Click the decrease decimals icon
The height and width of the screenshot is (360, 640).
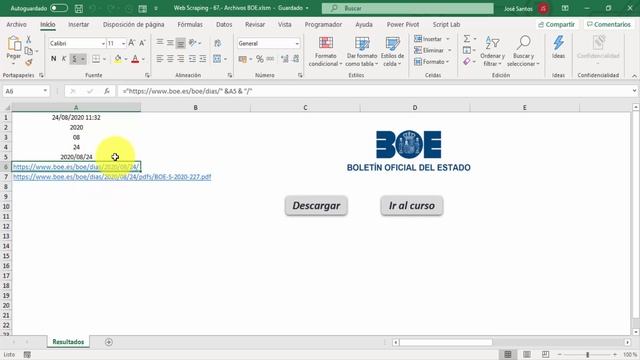pos(296,59)
